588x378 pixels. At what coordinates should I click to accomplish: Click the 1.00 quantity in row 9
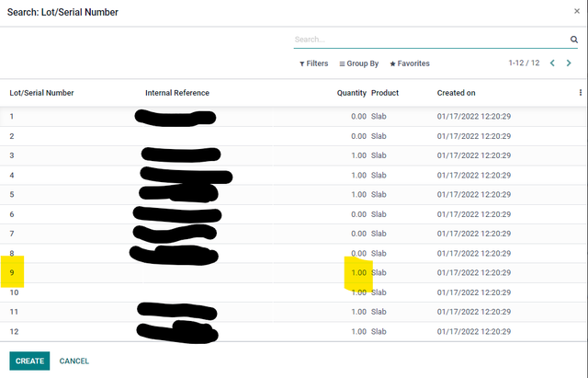(359, 272)
